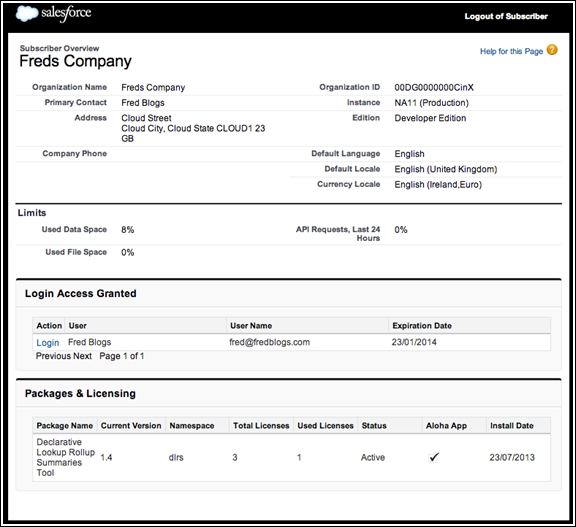The image size is (576, 527).
Task: Click the Limits section heading
Action: [x=32, y=213]
